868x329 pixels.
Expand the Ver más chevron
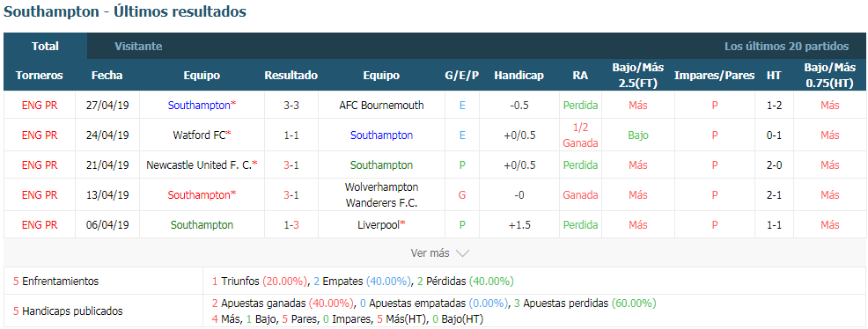(462, 253)
